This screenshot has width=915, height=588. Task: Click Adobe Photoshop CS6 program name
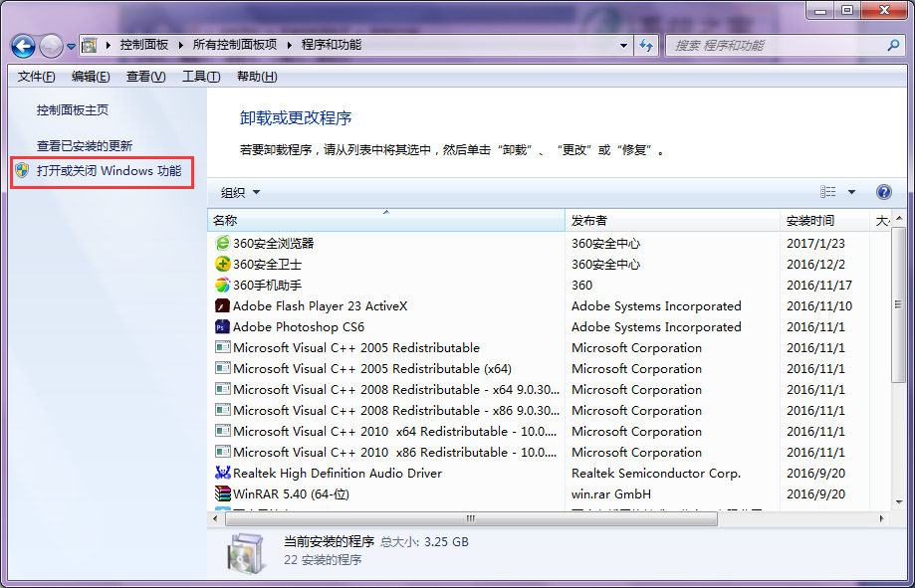298,326
